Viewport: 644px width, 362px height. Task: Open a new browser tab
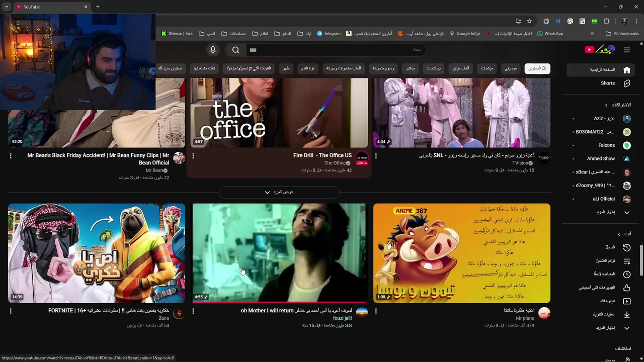point(98,7)
